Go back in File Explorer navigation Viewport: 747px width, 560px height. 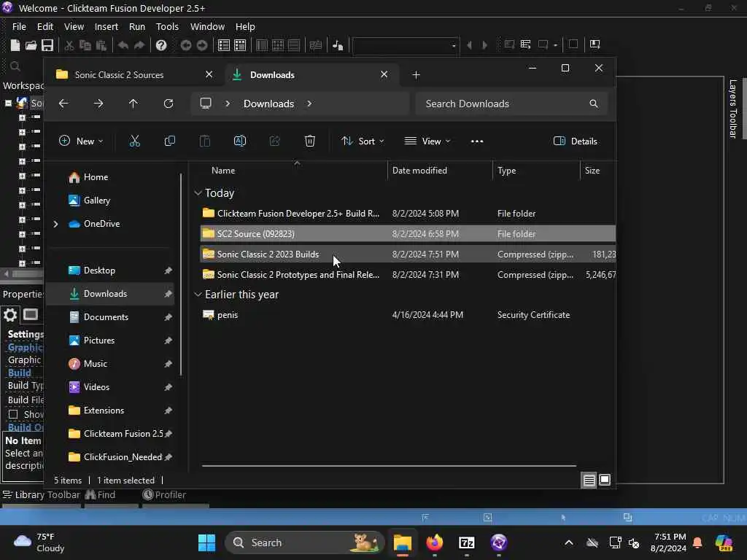click(x=63, y=104)
